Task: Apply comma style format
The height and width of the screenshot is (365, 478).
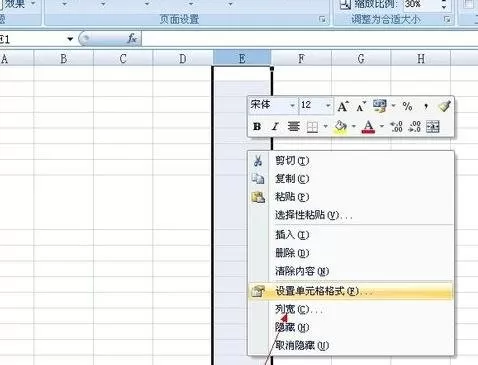Action: click(x=426, y=106)
